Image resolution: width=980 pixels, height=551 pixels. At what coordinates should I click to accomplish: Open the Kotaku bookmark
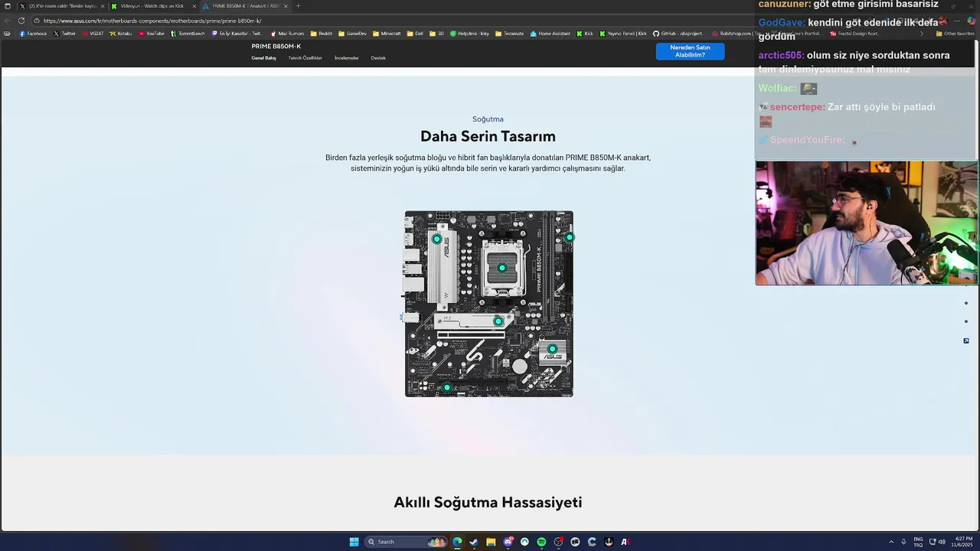click(x=121, y=34)
